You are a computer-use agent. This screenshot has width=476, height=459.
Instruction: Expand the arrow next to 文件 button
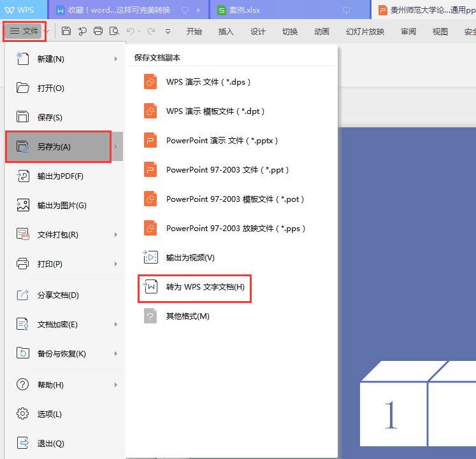pos(47,31)
